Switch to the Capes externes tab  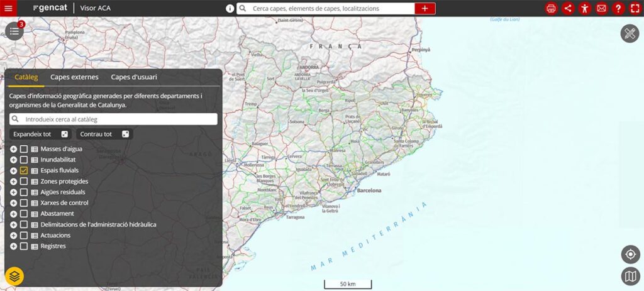[x=74, y=77]
